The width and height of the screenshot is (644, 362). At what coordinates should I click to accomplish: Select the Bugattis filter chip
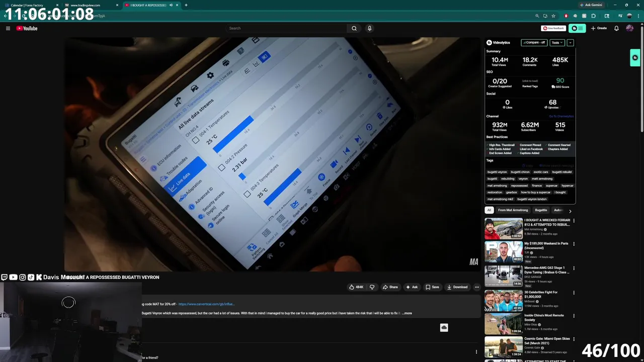pyautogui.click(x=541, y=210)
